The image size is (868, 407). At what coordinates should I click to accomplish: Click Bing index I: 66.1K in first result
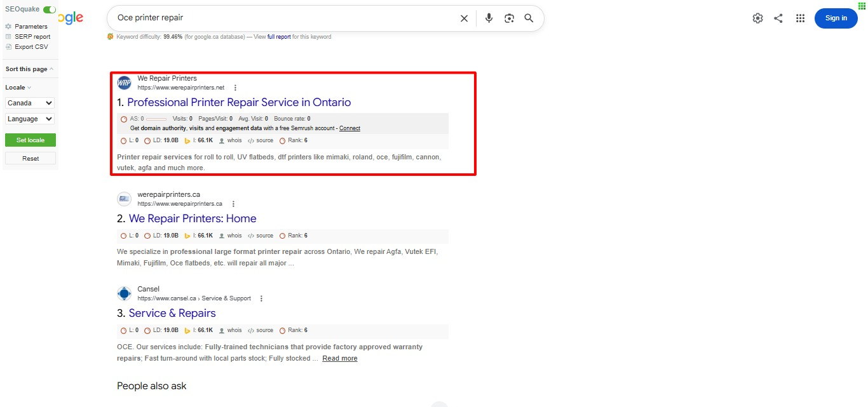(198, 140)
